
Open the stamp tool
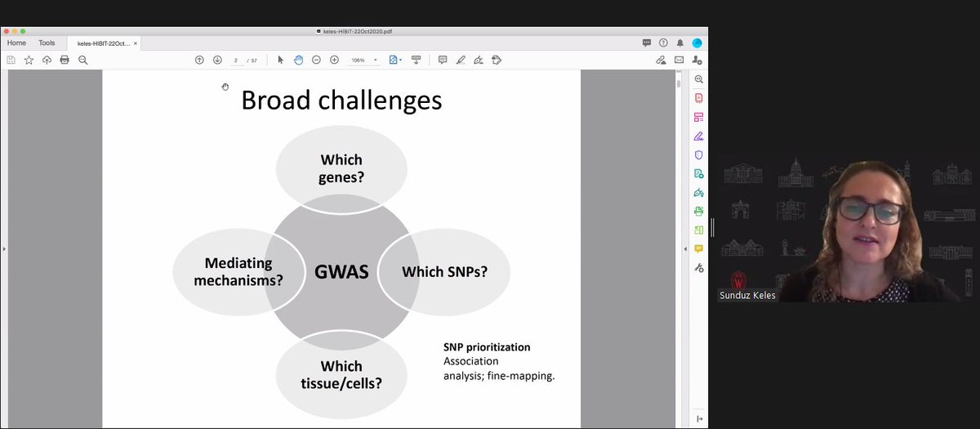point(497,60)
